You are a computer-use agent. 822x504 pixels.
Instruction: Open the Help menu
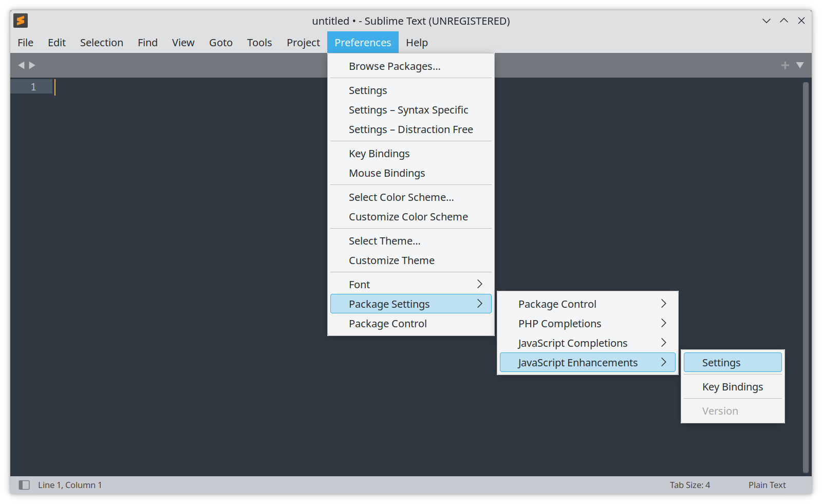417,43
